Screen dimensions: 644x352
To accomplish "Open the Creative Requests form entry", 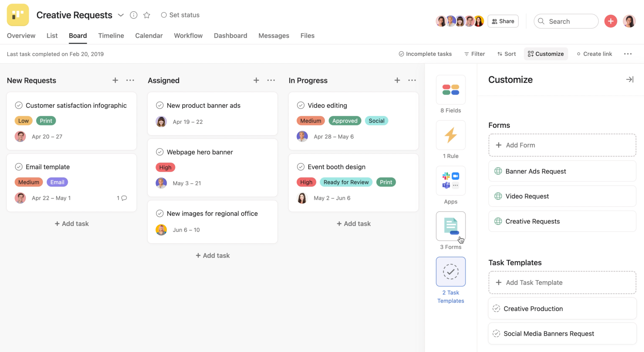I will click(x=562, y=221).
